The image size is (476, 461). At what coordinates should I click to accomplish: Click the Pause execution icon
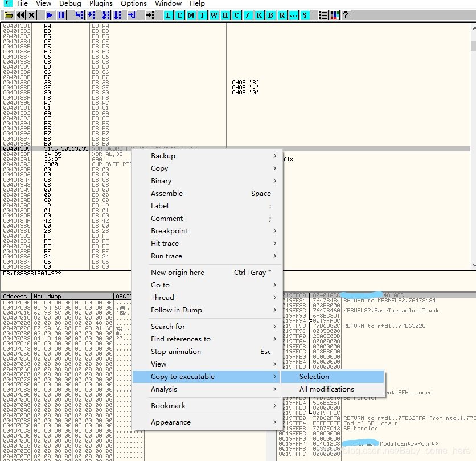[61, 15]
